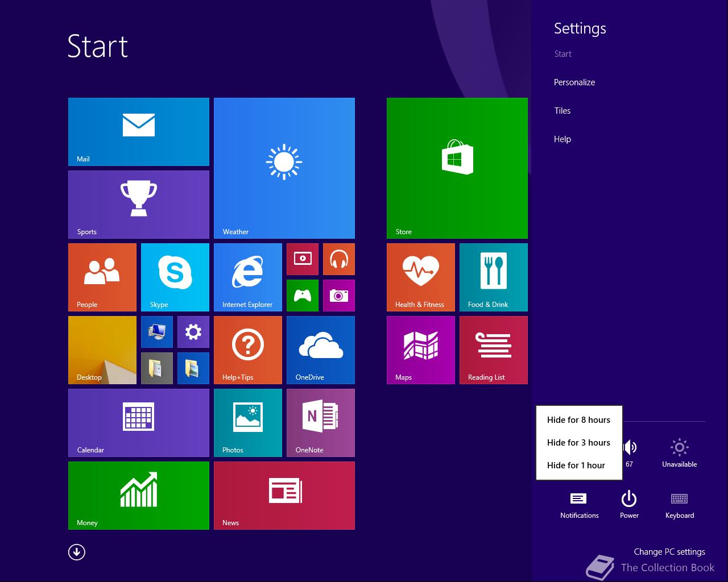728x582 pixels.
Task: Open the small Camera tile
Action: point(339,296)
